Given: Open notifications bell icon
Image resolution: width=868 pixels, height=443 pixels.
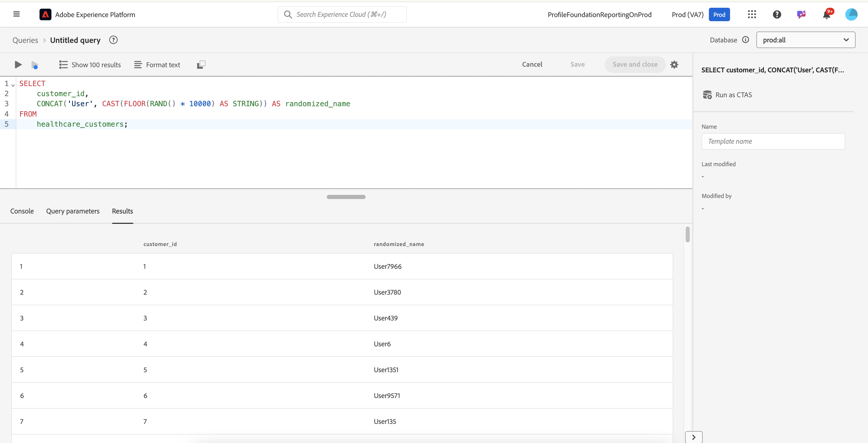Looking at the screenshot, I should pyautogui.click(x=827, y=14).
